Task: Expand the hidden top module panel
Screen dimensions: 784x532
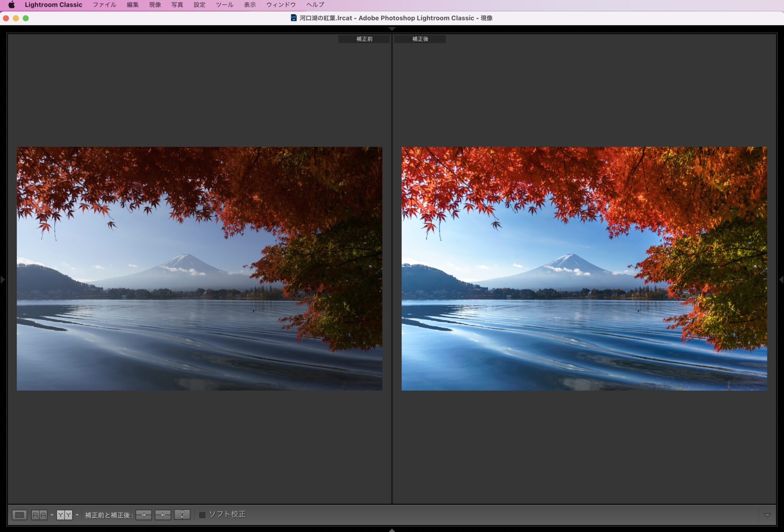Action: click(392, 29)
